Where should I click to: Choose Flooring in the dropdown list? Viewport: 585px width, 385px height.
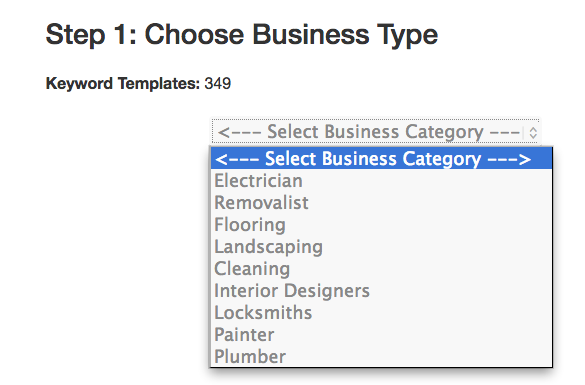coord(381,225)
